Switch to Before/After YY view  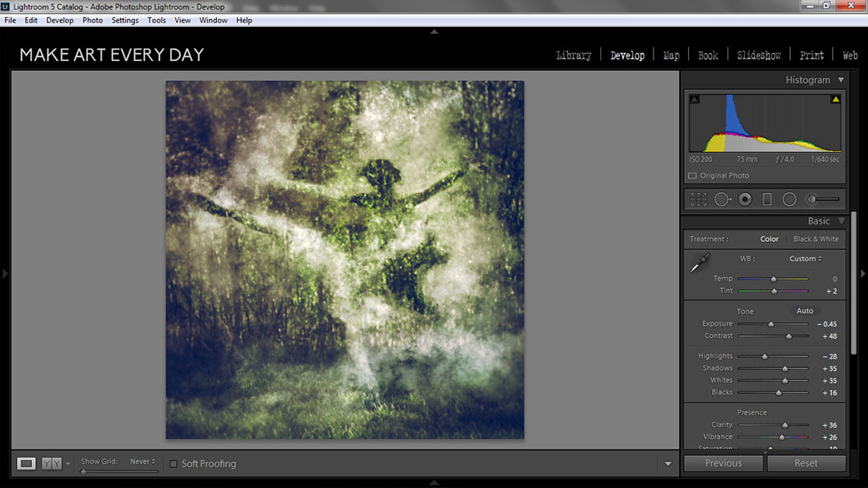51,464
